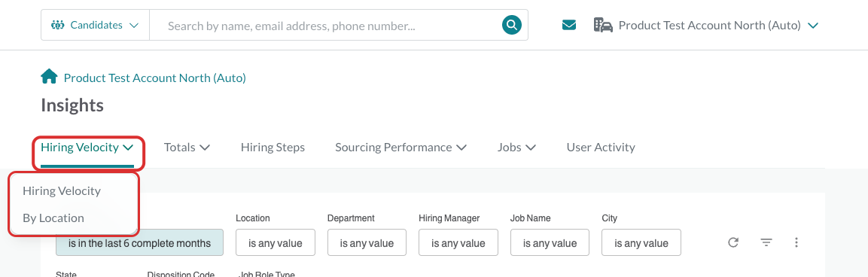Viewport: 868px width, 277px height.
Task: Expand the Sourcing Performance tab dropdown
Action: coord(400,148)
